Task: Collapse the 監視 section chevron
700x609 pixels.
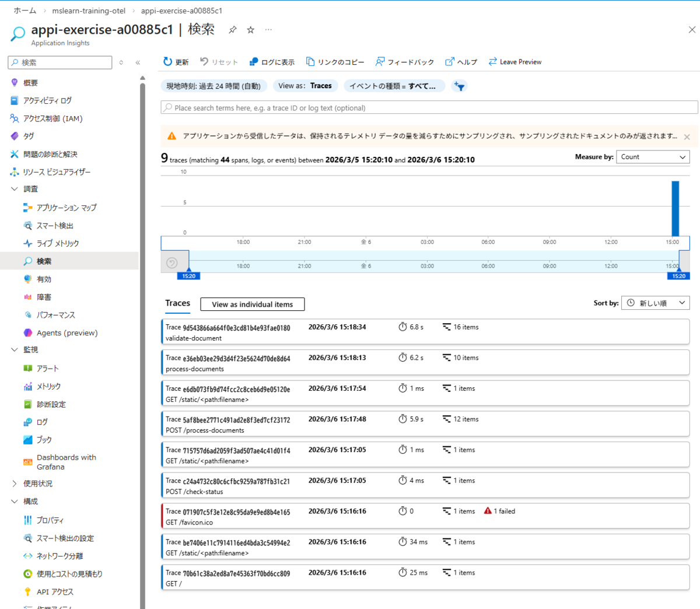Action: [15, 349]
